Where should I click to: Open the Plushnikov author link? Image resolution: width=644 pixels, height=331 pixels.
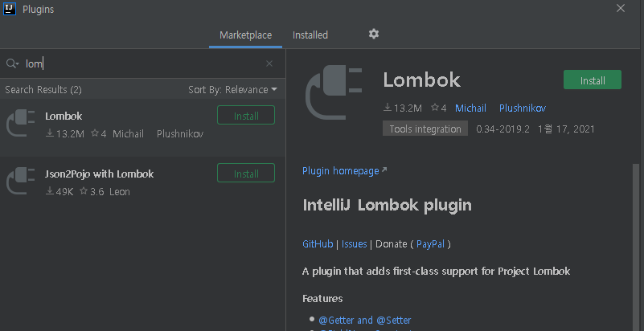click(x=523, y=108)
